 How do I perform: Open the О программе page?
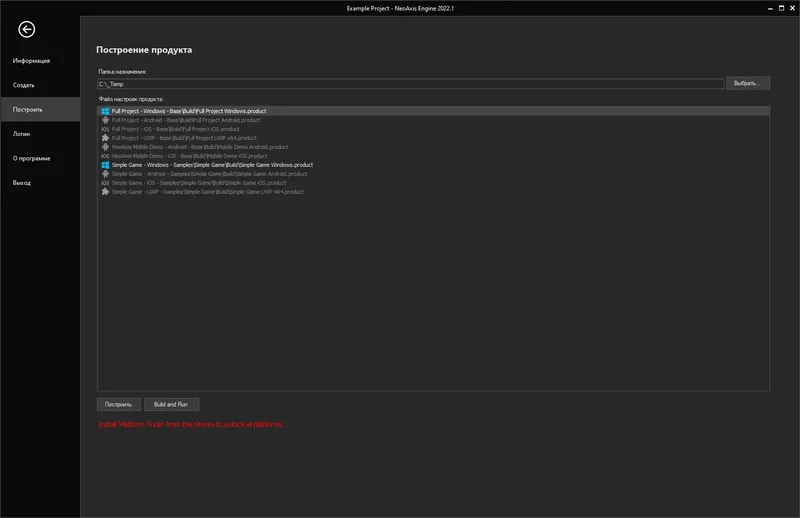click(x=31, y=158)
